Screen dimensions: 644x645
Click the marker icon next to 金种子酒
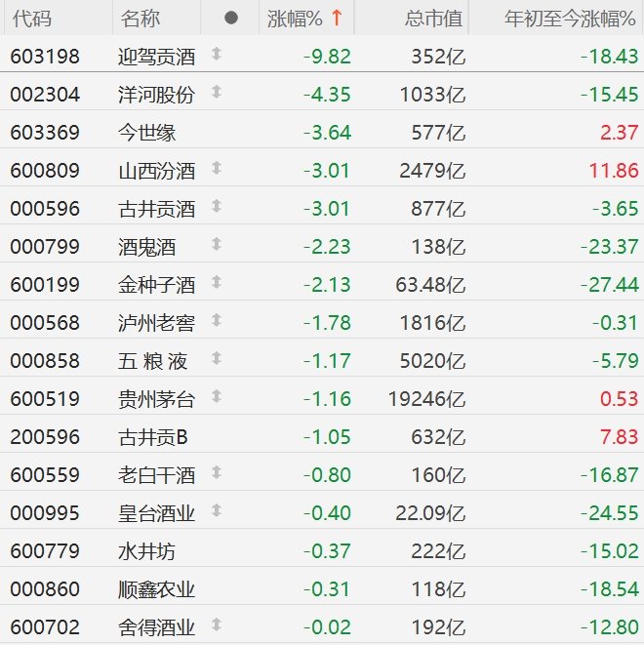pyautogui.click(x=217, y=282)
